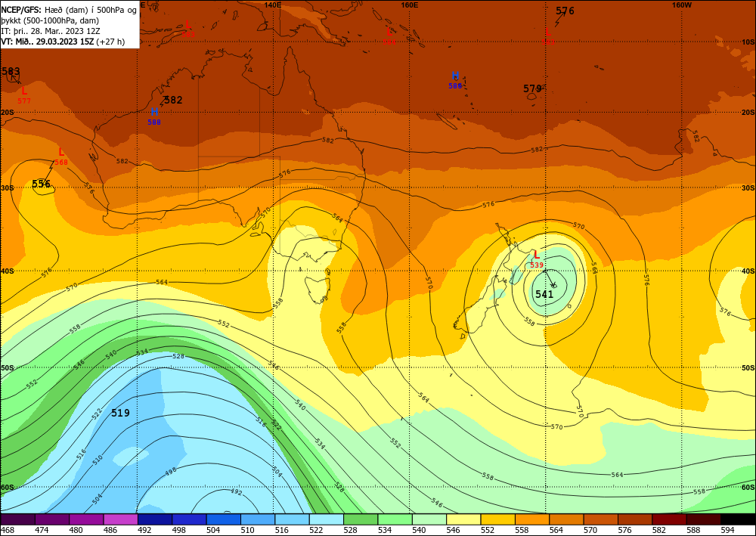Select the red 'L 539' low marker

pos(537,259)
